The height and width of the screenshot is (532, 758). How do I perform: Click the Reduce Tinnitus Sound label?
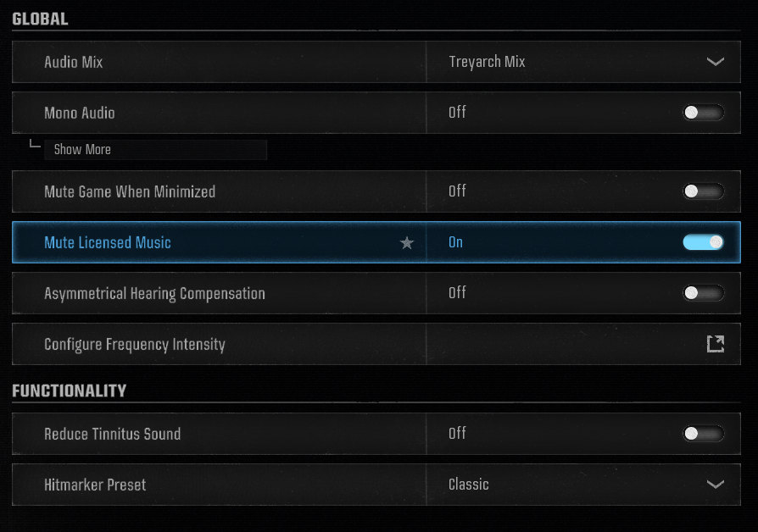coord(113,434)
